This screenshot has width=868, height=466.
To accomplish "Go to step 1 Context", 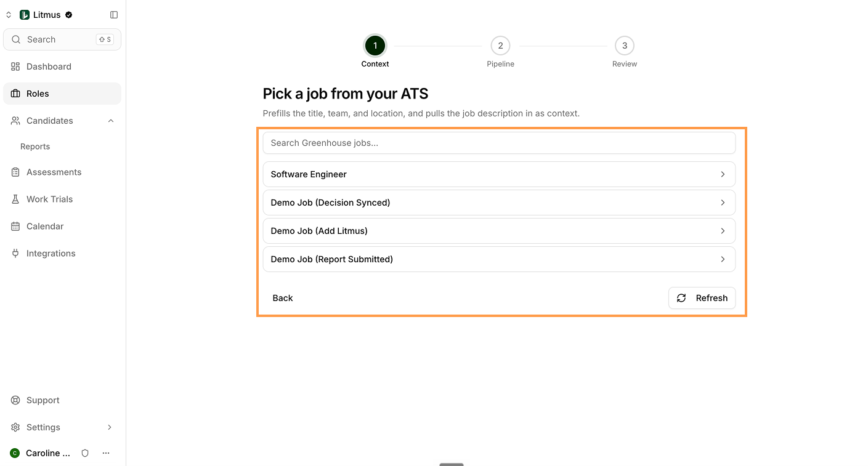I will pos(375,46).
